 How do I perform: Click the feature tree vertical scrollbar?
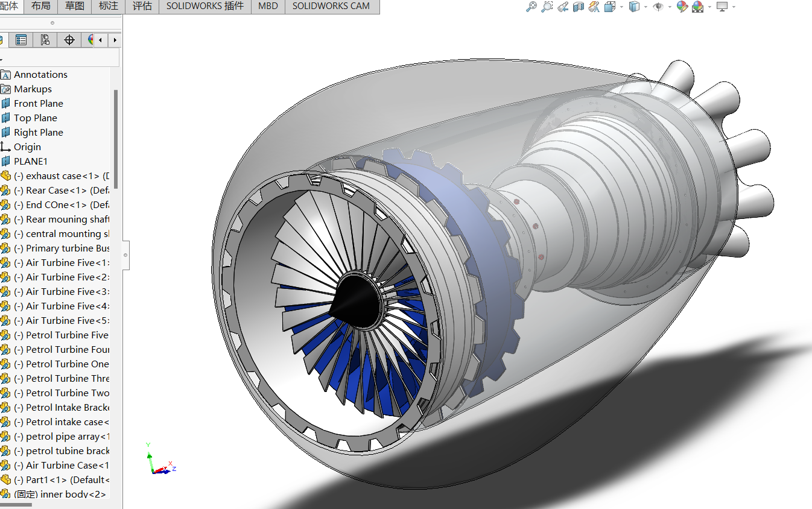(116, 139)
